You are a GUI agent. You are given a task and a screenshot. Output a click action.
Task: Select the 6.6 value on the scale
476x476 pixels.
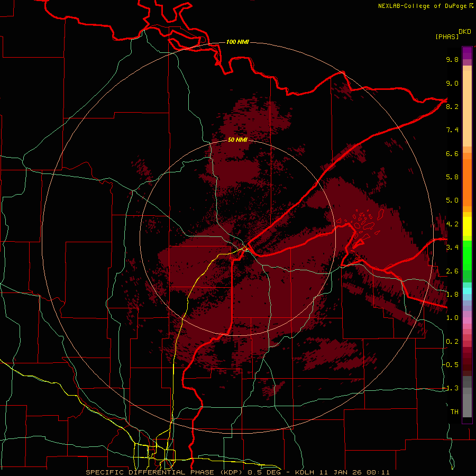point(452,153)
